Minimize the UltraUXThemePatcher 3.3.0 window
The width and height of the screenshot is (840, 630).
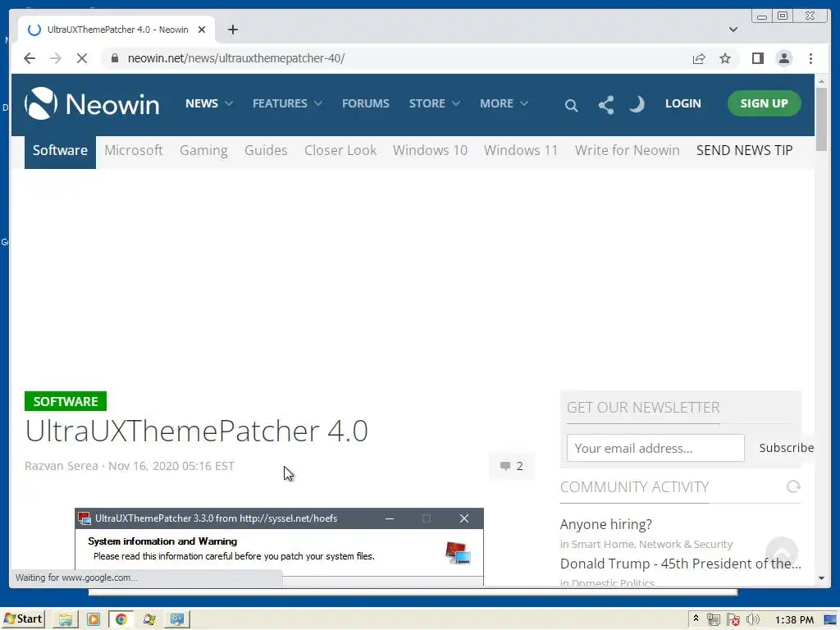click(x=390, y=518)
